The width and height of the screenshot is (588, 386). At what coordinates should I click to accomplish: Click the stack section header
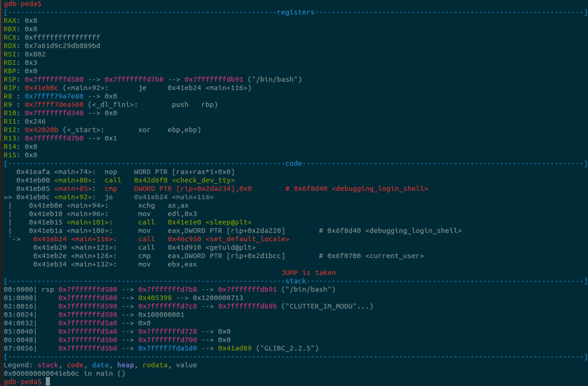296,281
